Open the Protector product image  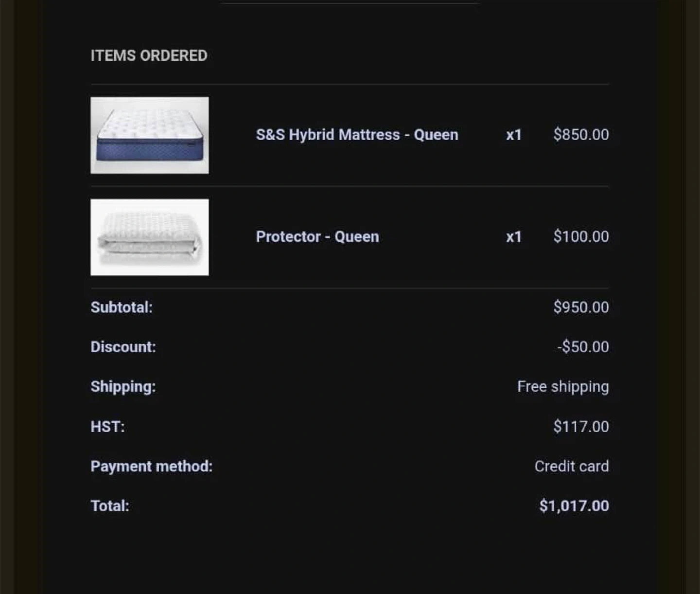pos(150,237)
